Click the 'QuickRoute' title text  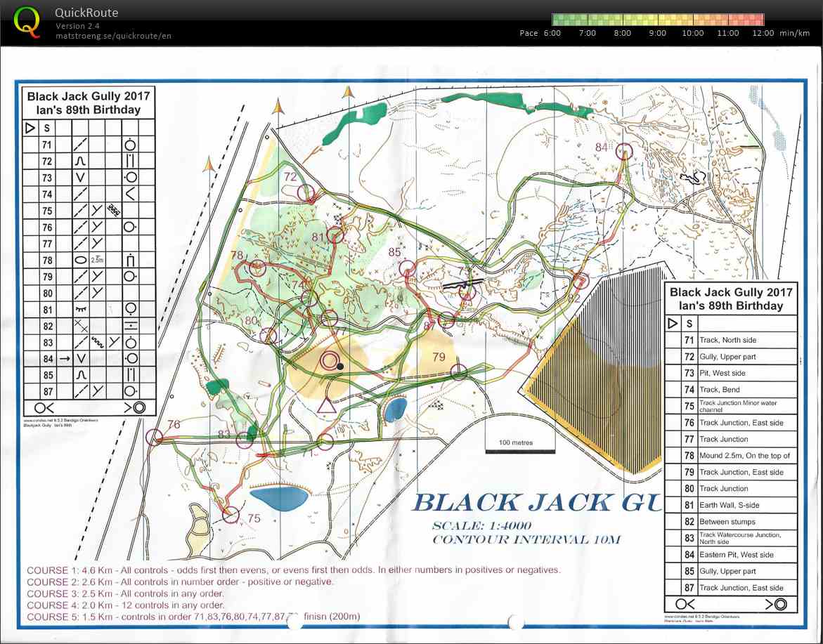86,13
